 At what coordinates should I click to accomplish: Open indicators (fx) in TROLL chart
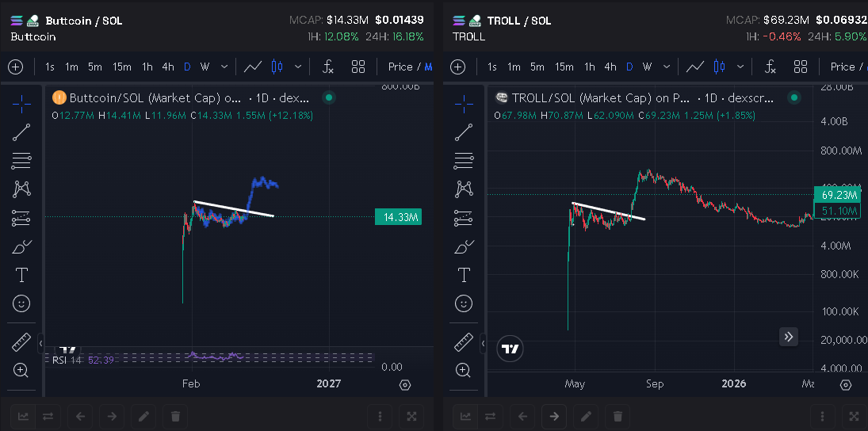[x=770, y=67]
